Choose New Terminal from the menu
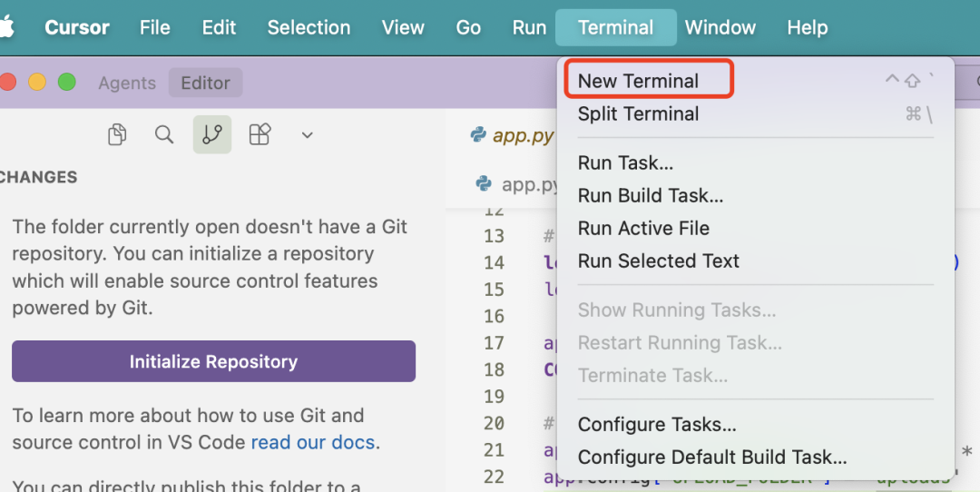 click(638, 81)
